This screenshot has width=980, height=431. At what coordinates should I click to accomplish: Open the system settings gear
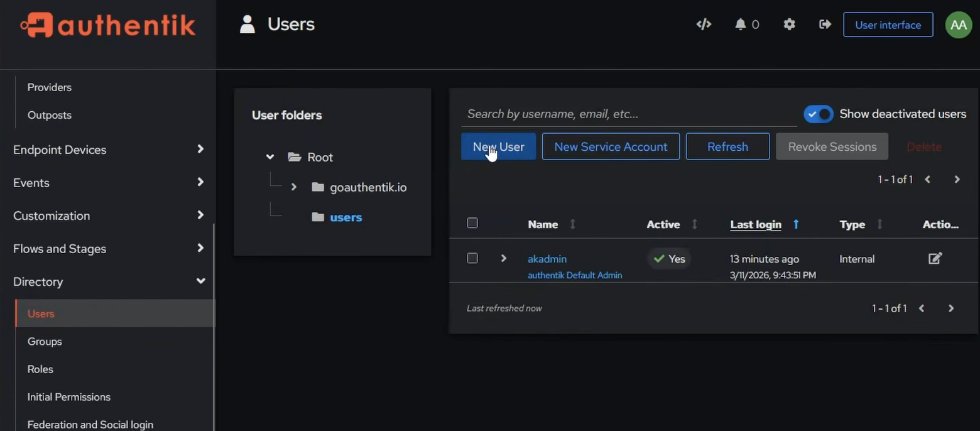click(x=789, y=24)
